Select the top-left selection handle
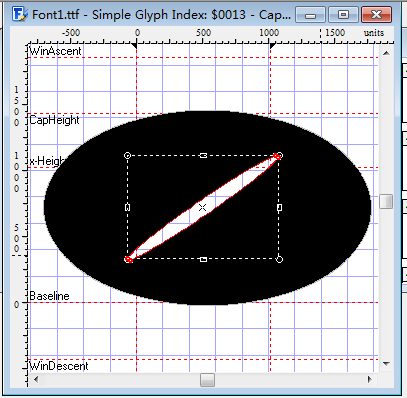Screen dimensions: 407x398 (127, 155)
